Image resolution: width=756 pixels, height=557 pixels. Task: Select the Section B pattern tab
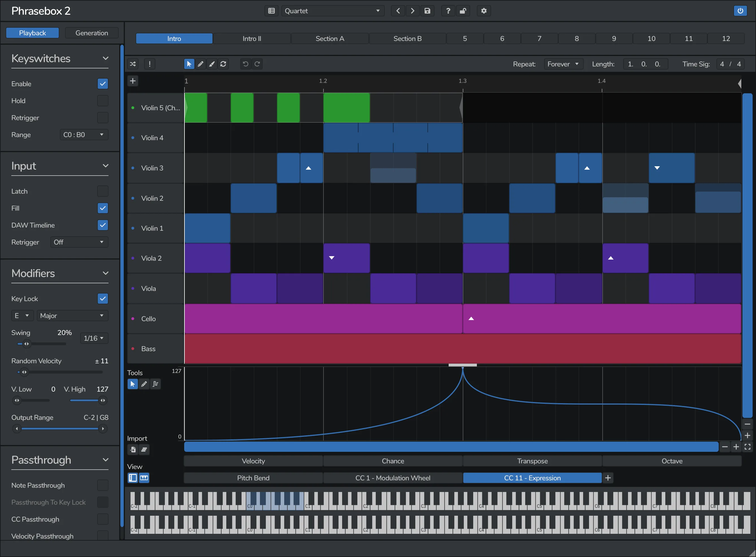407,38
